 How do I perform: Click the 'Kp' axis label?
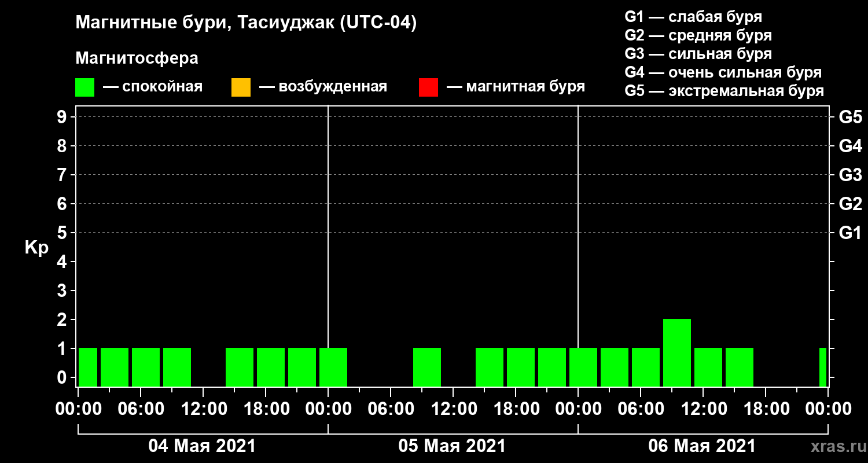(x=36, y=247)
